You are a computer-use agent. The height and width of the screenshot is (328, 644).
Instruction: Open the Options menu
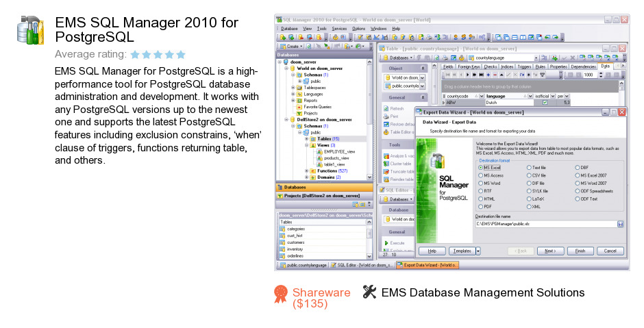click(x=358, y=29)
